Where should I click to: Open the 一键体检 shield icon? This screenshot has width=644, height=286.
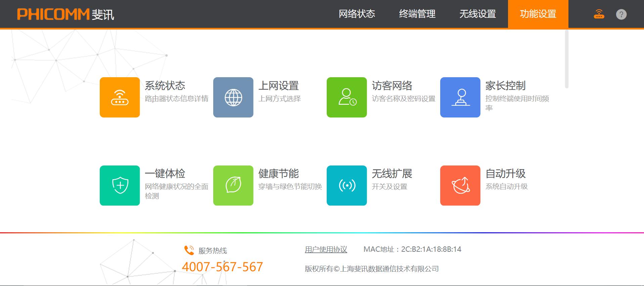pyautogui.click(x=120, y=185)
